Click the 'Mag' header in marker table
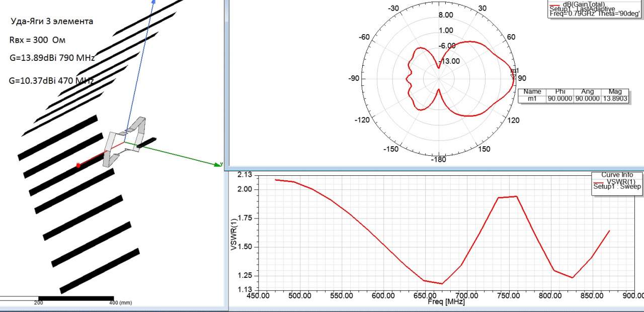Screen dimensions: 644x312 click(615, 92)
